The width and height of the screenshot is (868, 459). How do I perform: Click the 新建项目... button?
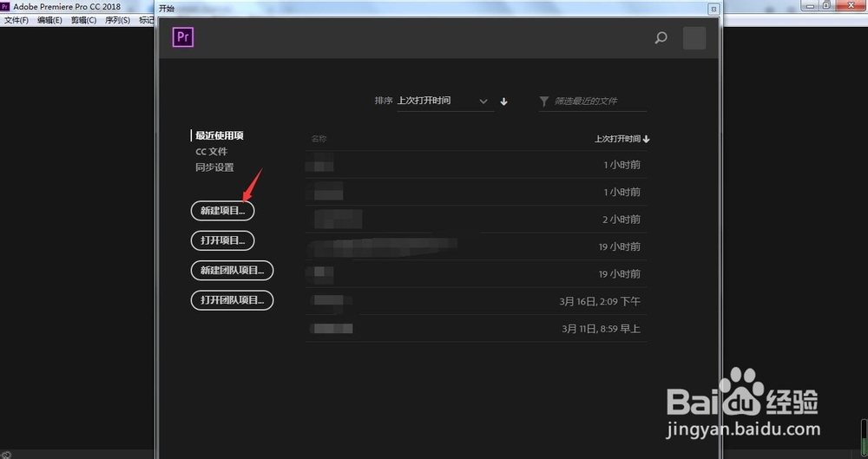(x=222, y=210)
